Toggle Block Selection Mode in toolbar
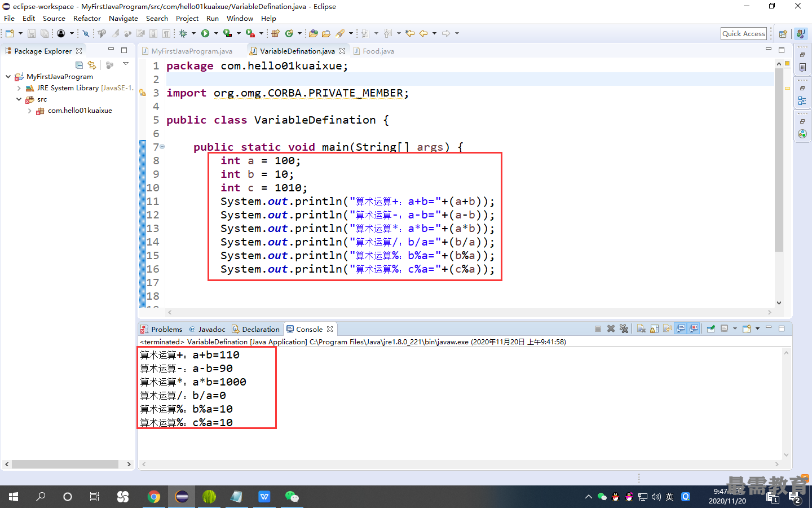This screenshot has height=508, width=812. [x=153, y=33]
